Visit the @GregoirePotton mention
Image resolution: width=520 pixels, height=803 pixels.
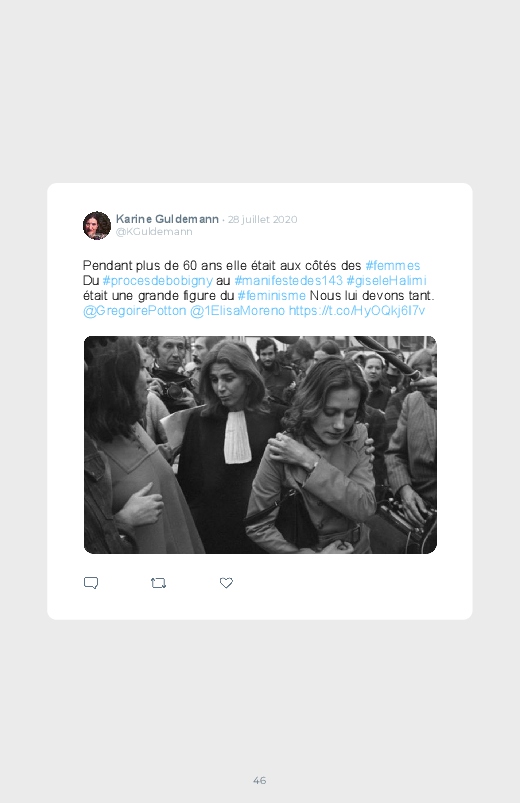coord(134,311)
